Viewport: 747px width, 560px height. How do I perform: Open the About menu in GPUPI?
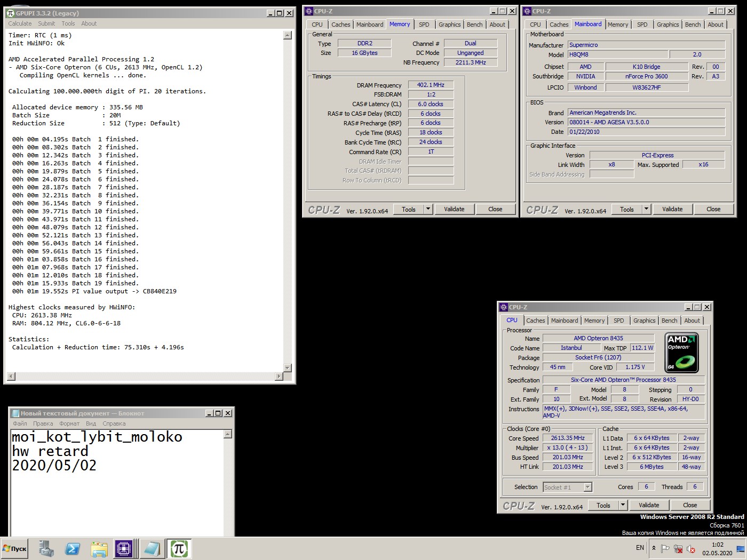[x=89, y=23]
